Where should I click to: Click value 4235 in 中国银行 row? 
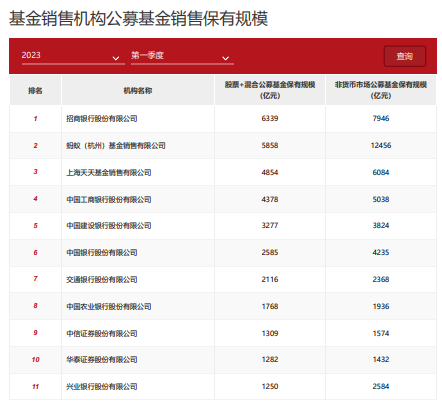pos(381,252)
